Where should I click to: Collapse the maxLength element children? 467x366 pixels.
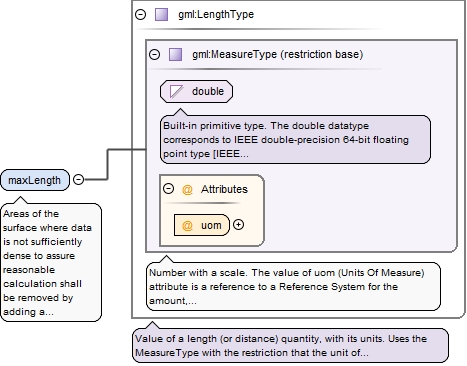pyautogui.click(x=78, y=180)
